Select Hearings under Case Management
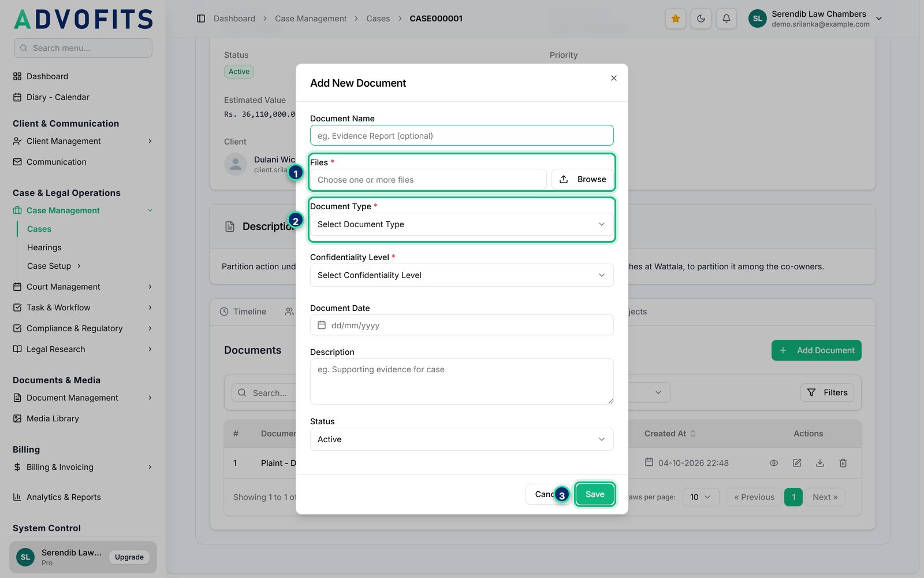924x578 pixels. click(x=44, y=247)
